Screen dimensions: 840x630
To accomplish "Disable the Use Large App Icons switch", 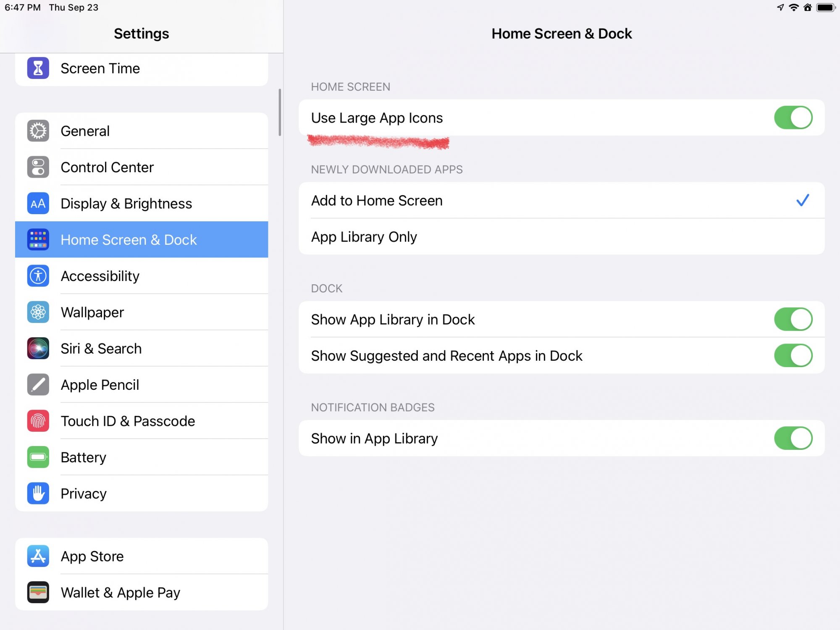I will point(793,118).
